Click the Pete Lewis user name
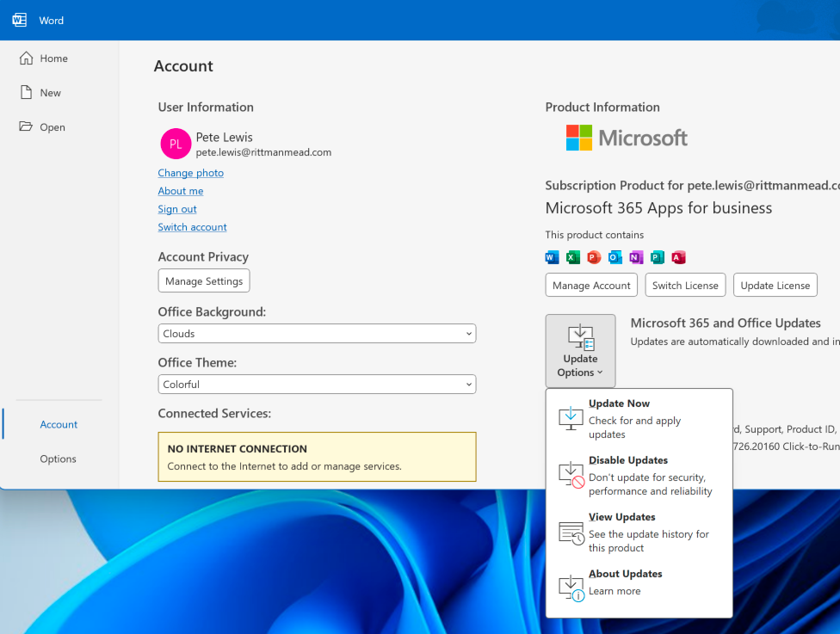The image size is (840, 634). (x=224, y=138)
